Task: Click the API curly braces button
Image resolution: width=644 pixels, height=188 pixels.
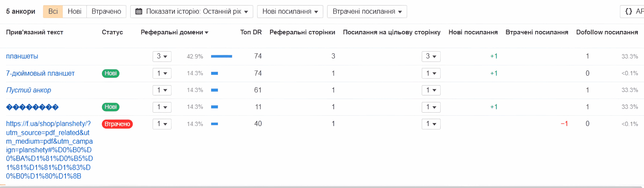Action: (632, 12)
